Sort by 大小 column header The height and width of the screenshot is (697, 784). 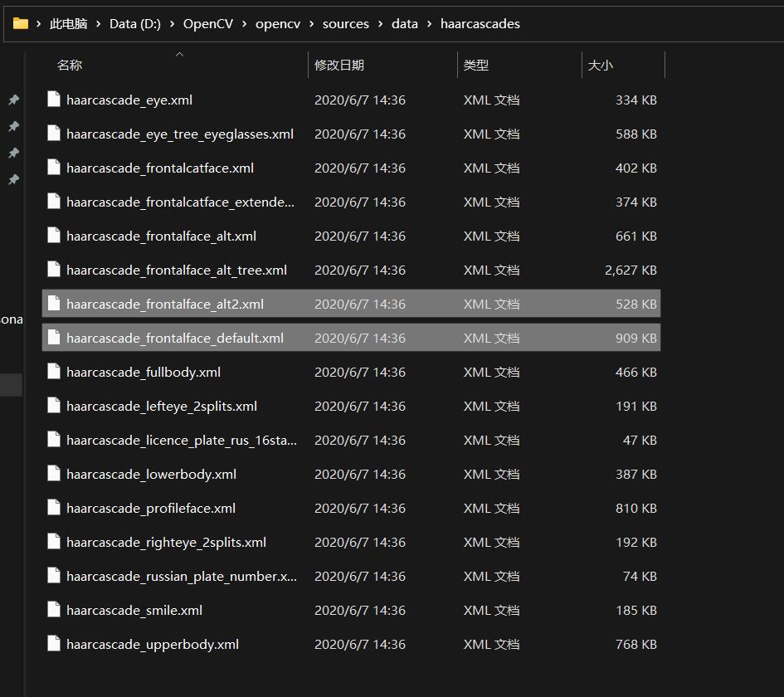600,65
